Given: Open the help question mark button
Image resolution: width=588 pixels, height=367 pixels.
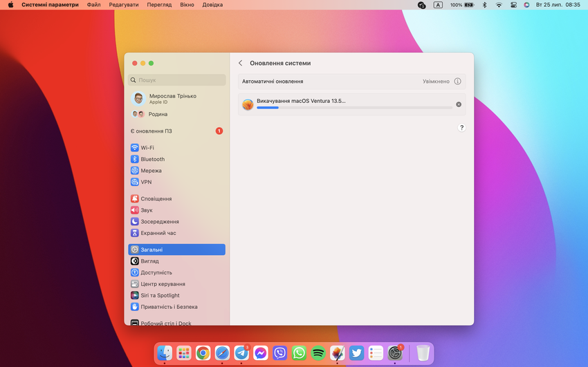Looking at the screenshot, I should 461,128.
